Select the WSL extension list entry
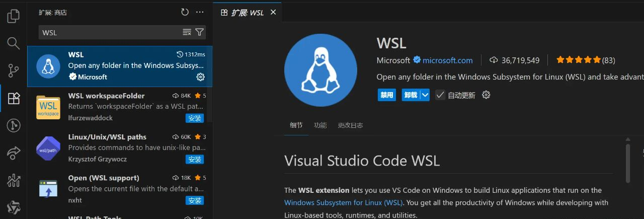Image resolution: width=644 pixels, height=219 pixels. pyautogui.click(x=120, y=66)
